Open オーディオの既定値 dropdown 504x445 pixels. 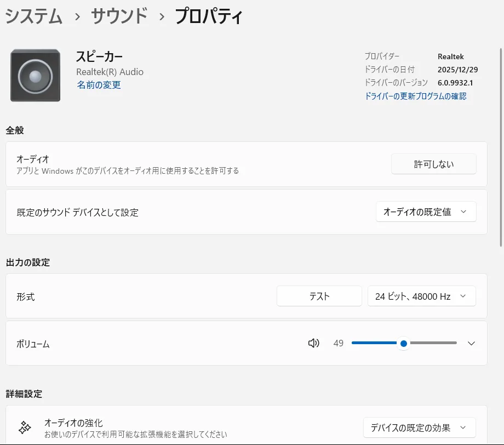tap(426, 212)
